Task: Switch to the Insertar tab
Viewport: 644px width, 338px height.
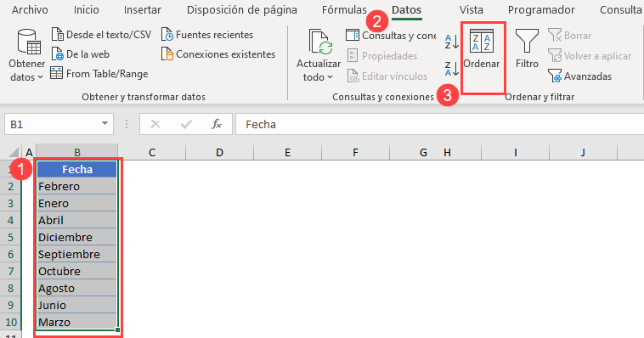Action: [143, 10]
